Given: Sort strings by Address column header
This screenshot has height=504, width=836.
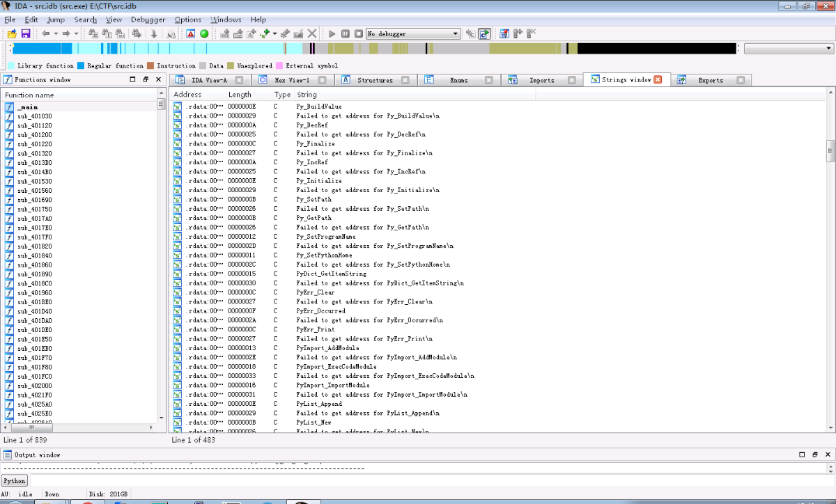Looking at the screenshot, I should click(x=198, y=95).
